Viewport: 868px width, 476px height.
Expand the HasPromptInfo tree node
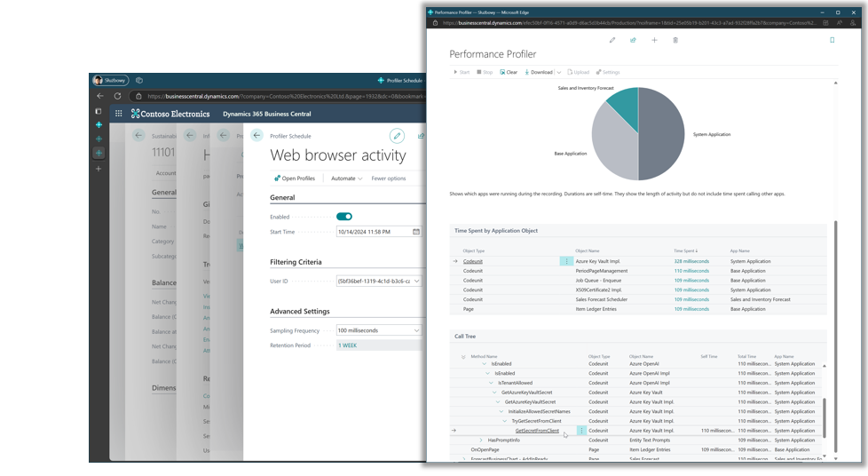coord(481,440)
